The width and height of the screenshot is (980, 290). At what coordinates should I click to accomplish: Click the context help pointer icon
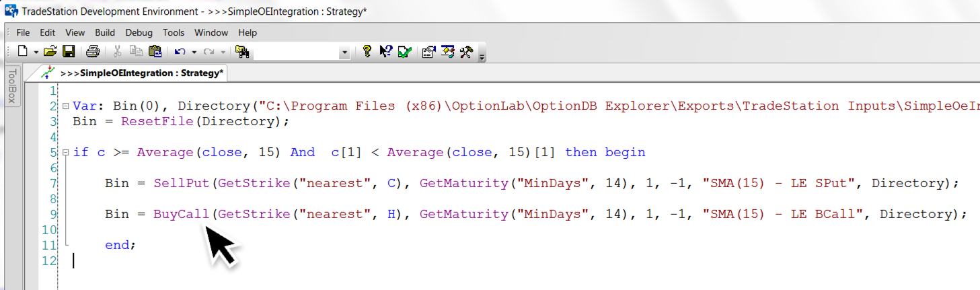tap(385, 52)
